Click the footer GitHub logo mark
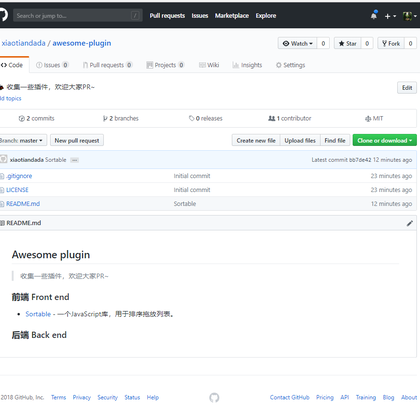This screenshot has width=420, height=420. pos(214,397)
